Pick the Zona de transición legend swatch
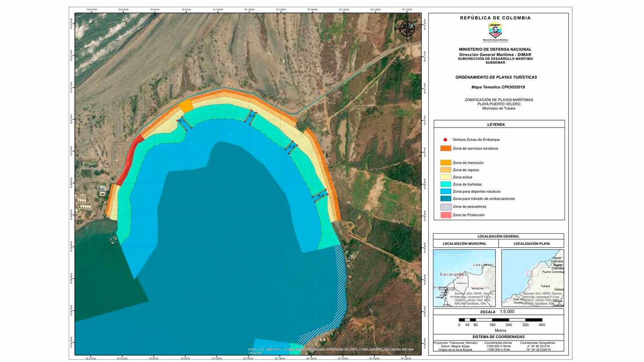 point(445,162)
